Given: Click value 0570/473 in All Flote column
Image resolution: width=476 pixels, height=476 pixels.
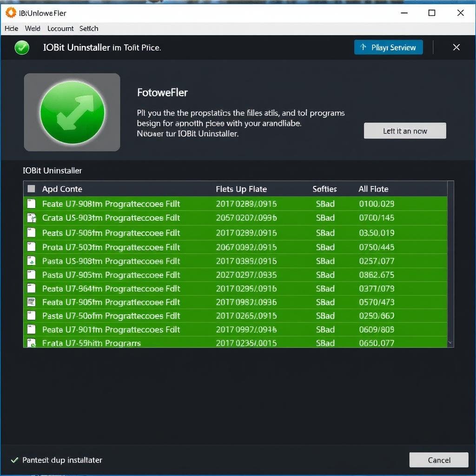Looking at the screenshot, I should (377, 302).
